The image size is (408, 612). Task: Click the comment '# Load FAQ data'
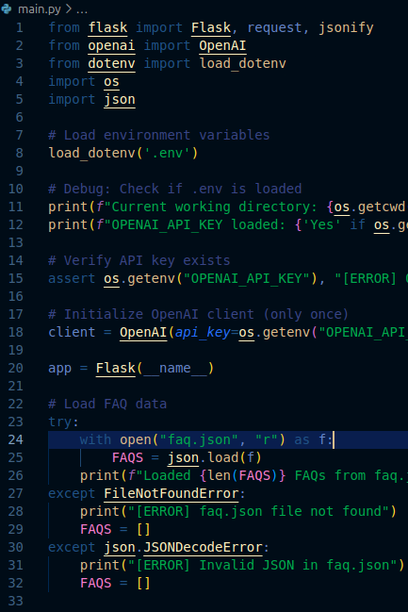[107, 404]
